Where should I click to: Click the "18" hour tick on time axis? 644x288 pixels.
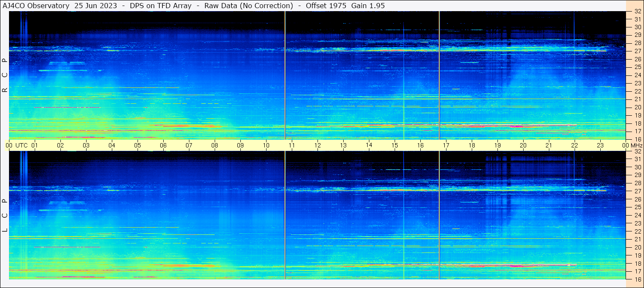click(472, 145)
